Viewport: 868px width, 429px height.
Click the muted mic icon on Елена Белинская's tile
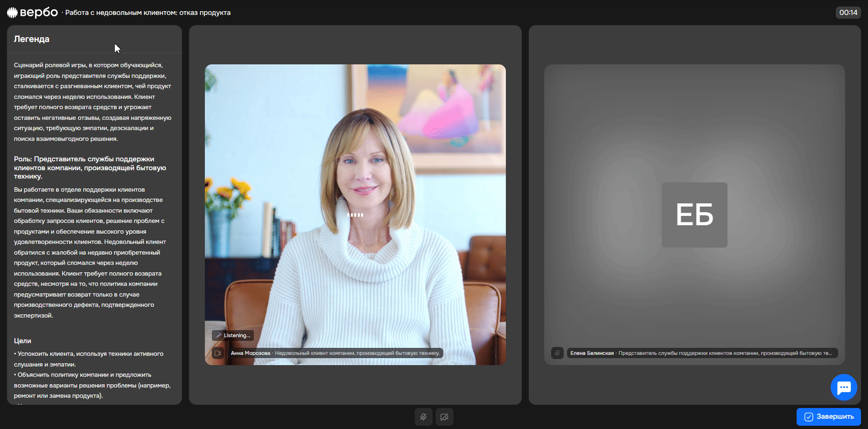(557, 353)
